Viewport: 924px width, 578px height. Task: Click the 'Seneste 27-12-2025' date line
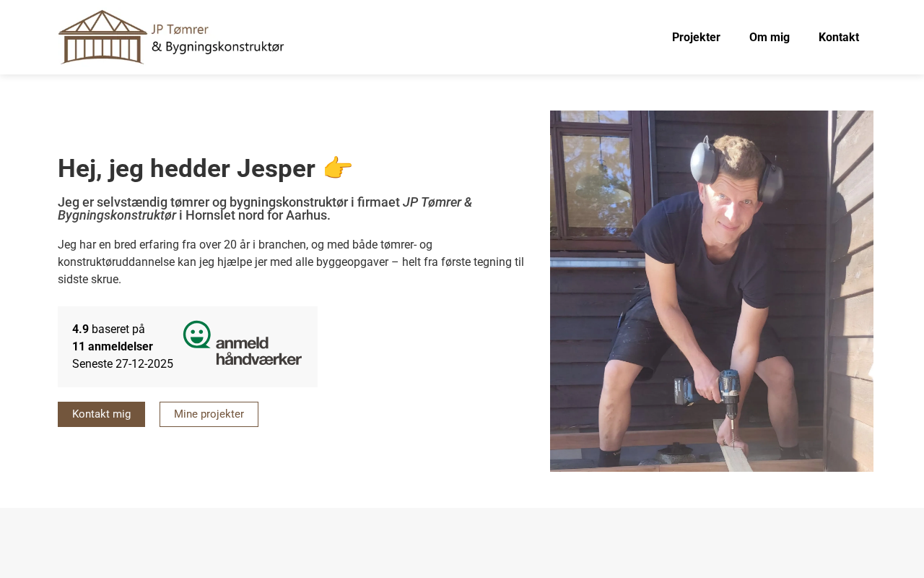(x=123, y=363)
